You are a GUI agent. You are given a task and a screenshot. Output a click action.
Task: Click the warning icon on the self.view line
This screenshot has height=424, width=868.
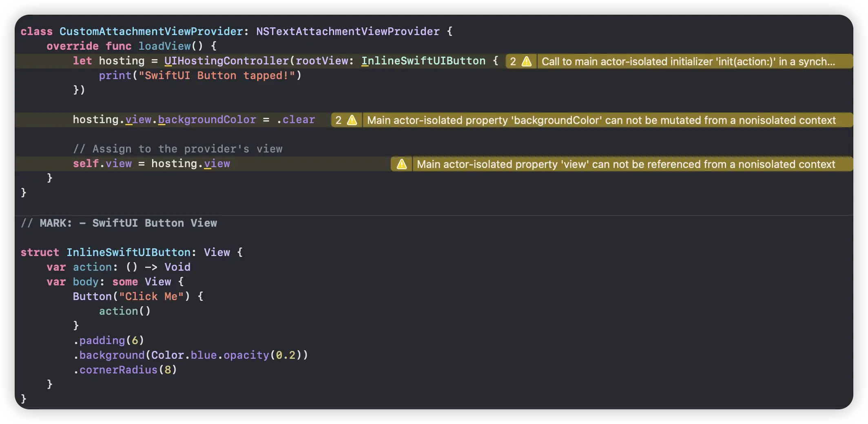click(402, 164)
